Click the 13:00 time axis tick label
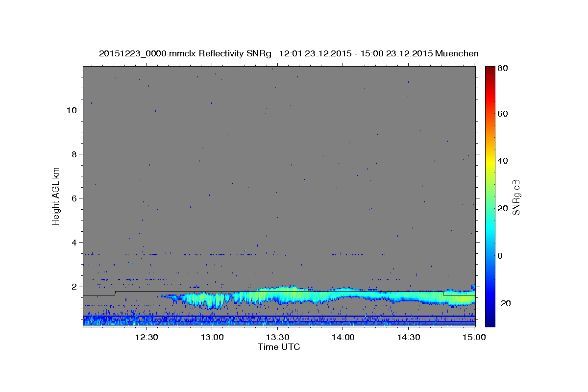 (213, 337)
